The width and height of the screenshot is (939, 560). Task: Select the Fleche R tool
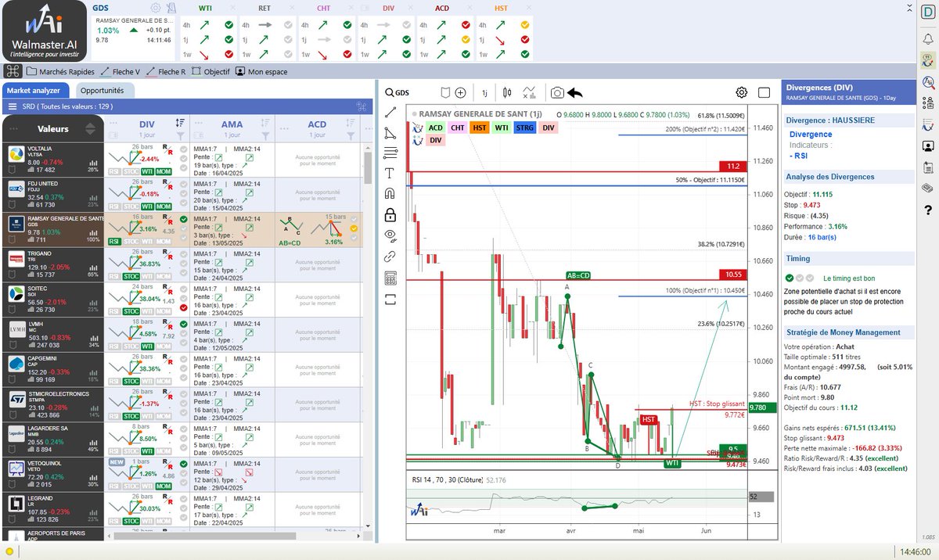(x=166, y=72)
